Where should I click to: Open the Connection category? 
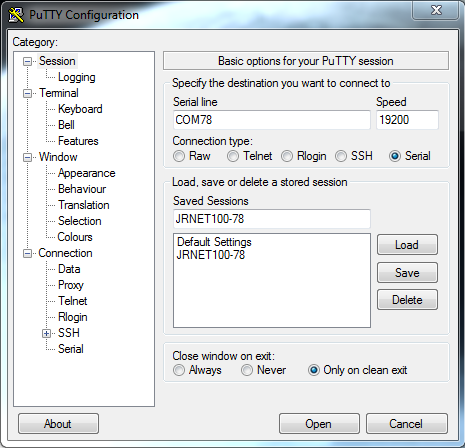65,253
